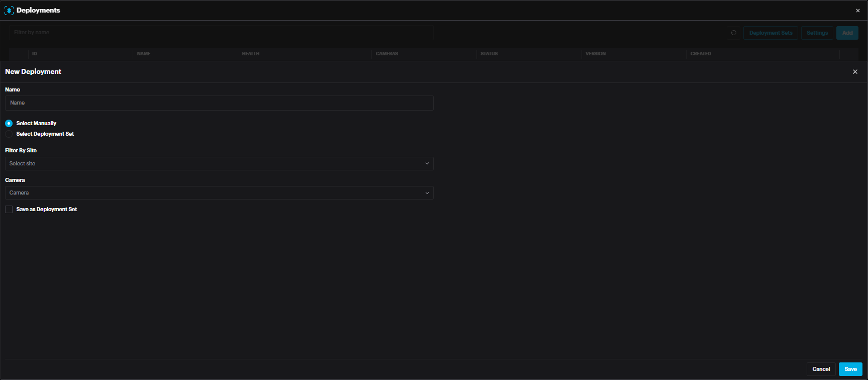
Task: Click the Deployments logo icon
Action: pyautogui.click(x=9, y=11)
